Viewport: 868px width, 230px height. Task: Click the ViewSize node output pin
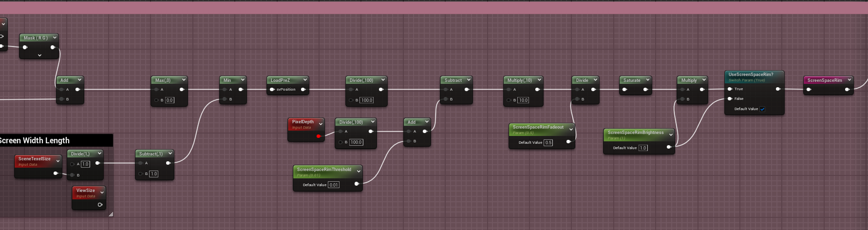click(99, 205)
